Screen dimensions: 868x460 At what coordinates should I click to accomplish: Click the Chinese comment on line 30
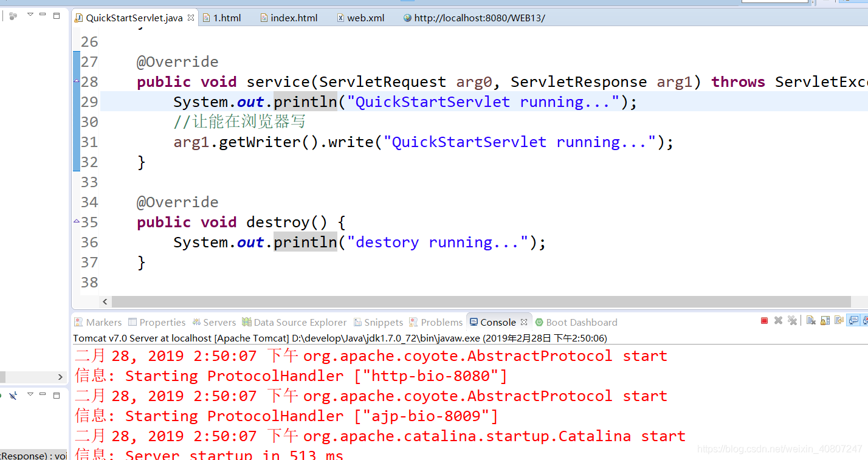pos(239,122)
